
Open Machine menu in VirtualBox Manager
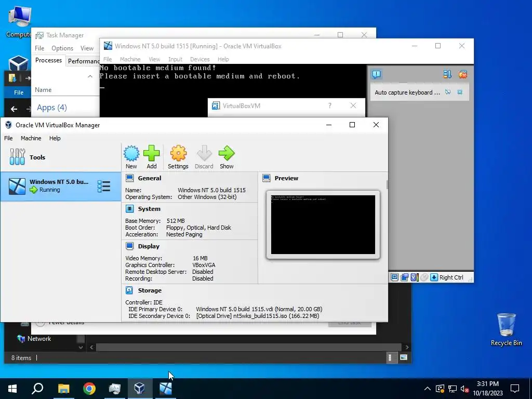pyautogui.click(x=31, y=138)
